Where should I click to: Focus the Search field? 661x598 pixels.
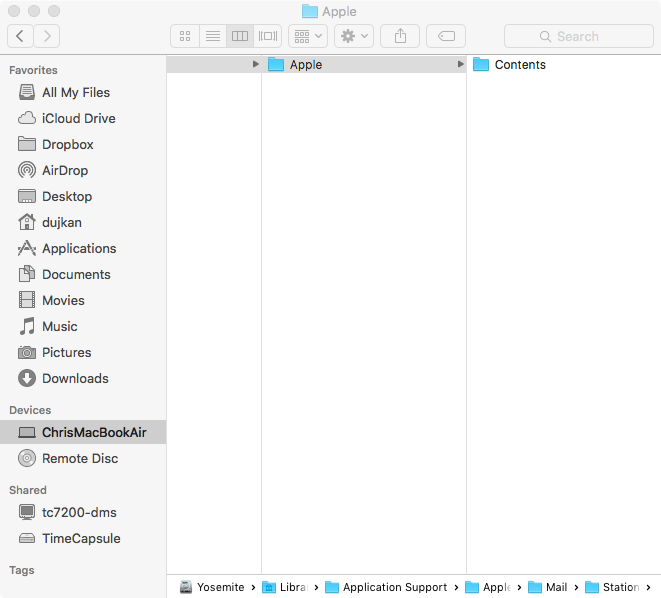coord(579,36)
